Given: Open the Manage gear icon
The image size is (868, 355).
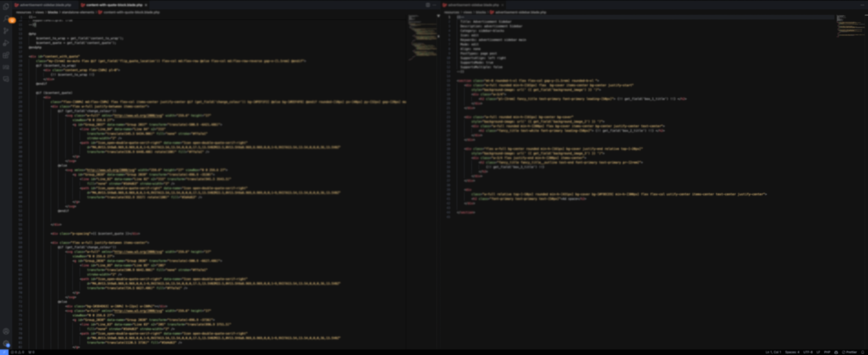Looking at the screenshot, I should [x=6, y=344].
